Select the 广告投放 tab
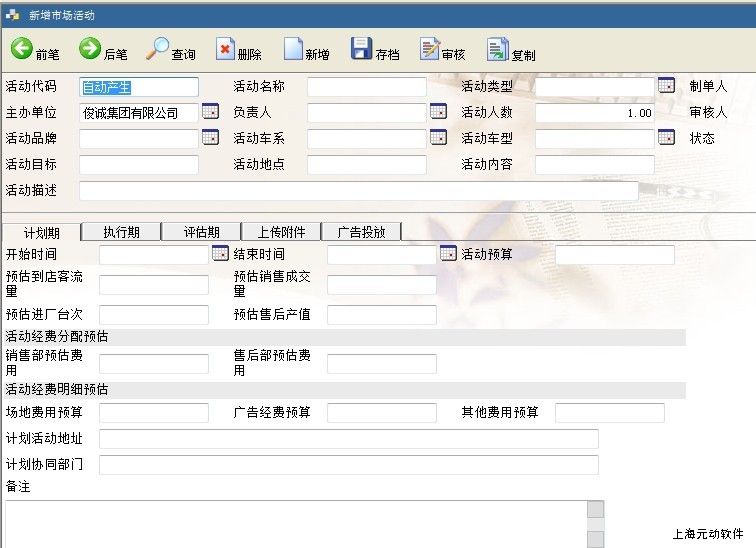756x548 pixels. point(361,232)
